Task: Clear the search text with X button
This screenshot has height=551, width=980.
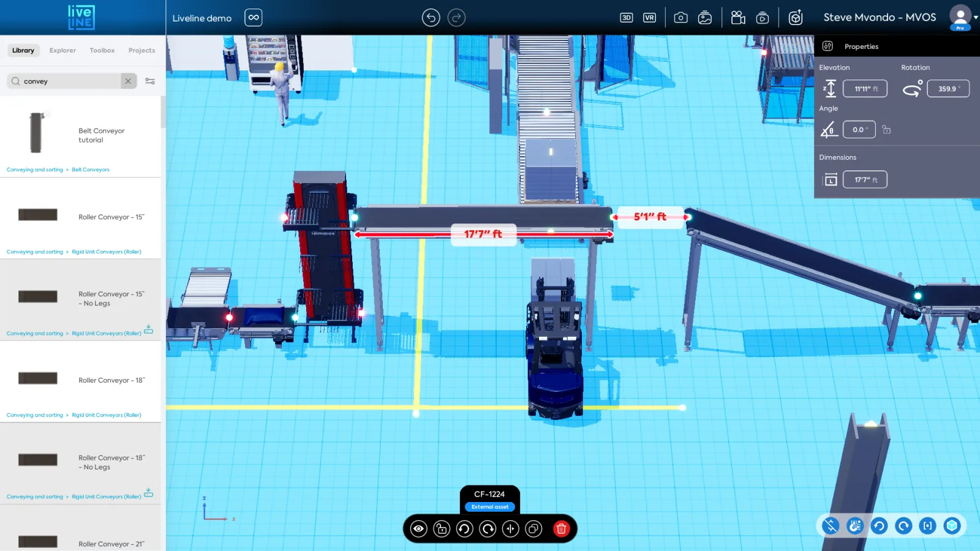Action: 128,81
